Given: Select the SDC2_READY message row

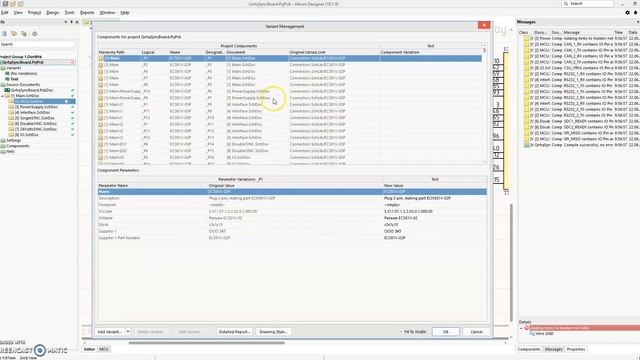Looking at the screenshot, I should click(x=581, y=127).
